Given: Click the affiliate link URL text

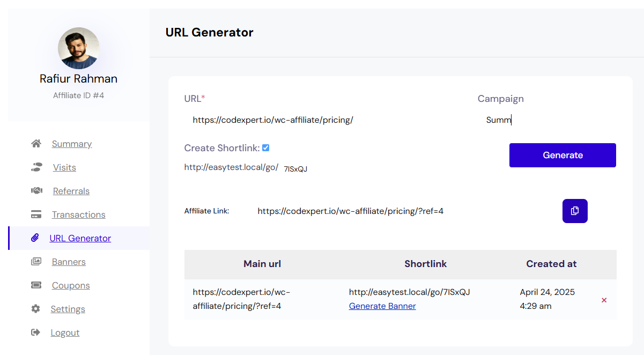Looking at the screenshot, I should [351, 211].
